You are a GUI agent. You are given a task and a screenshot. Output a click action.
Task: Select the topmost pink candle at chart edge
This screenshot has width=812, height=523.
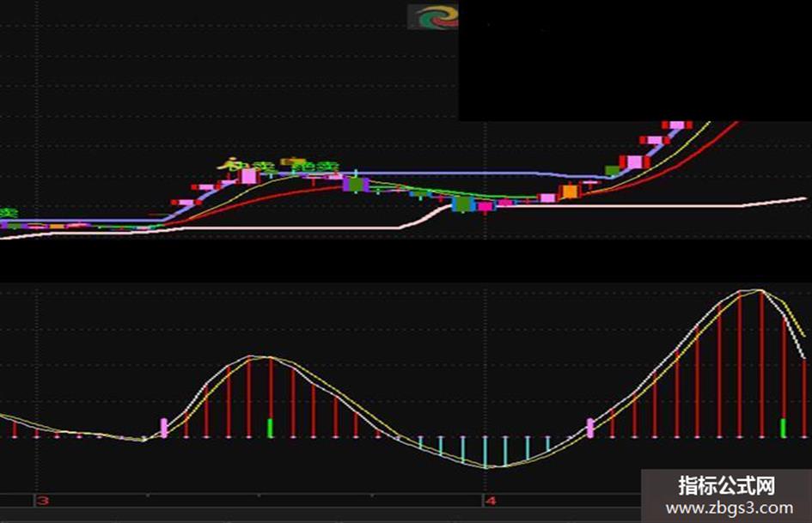(x=677, y=125)
